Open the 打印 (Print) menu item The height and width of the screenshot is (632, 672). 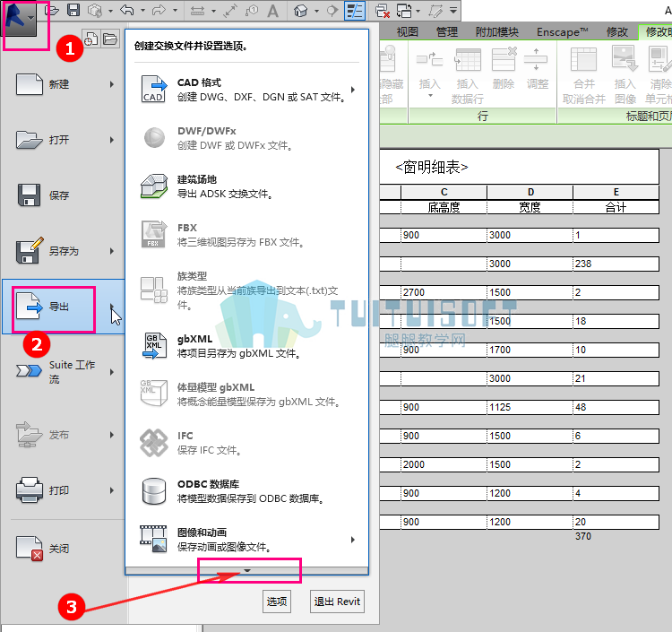click(x=64, y=490)
